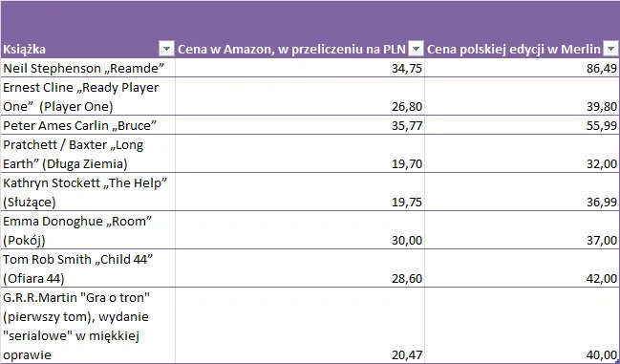Click the Amazon price cell 20,47
Viewport: 620px width, 364px height.
coord(300,325)
